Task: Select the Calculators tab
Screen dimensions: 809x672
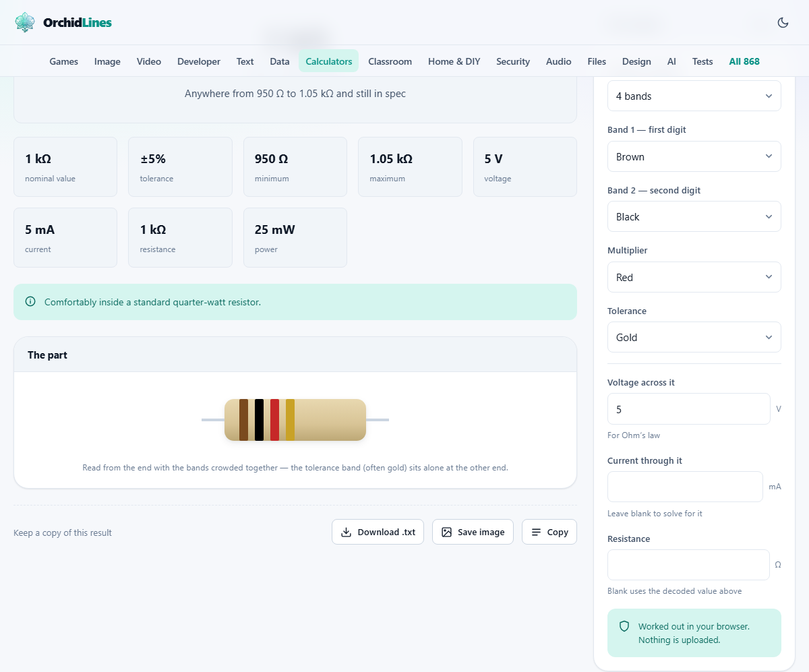Action: (329, 61)
